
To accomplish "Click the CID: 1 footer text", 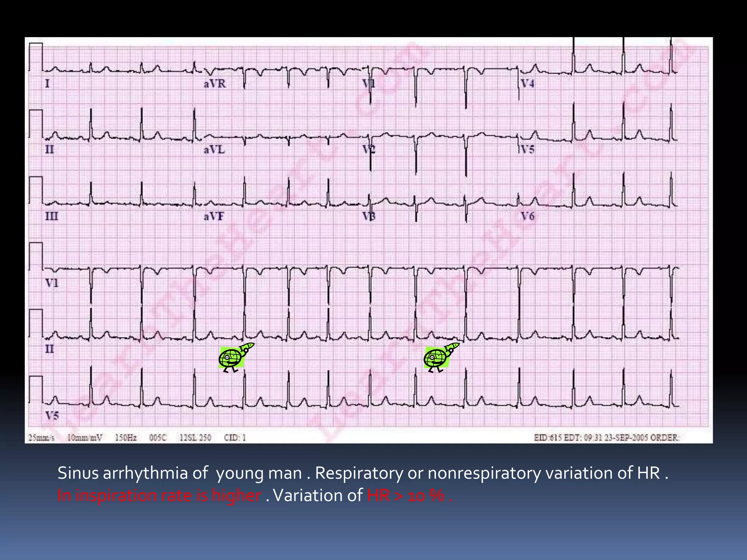I will (235, 437).
